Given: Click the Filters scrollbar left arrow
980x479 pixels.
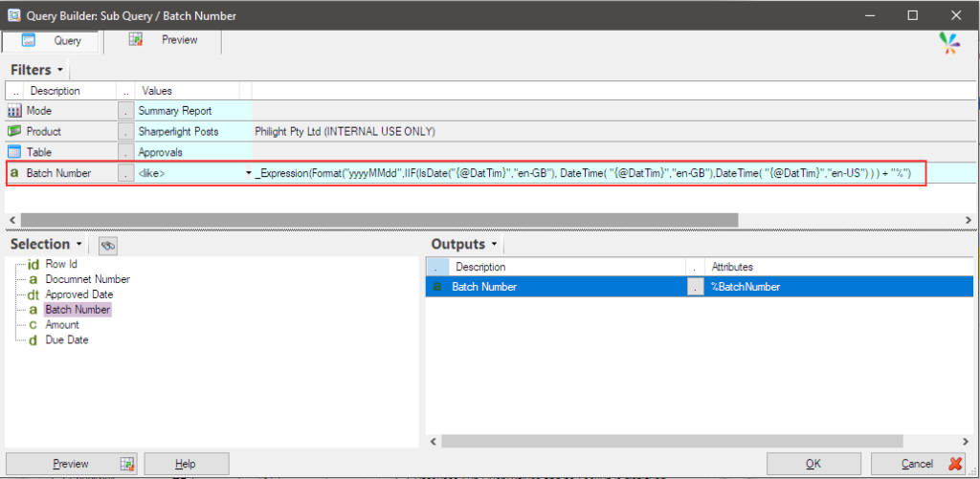Looking at the screenshot, I should tap(11, 220).
